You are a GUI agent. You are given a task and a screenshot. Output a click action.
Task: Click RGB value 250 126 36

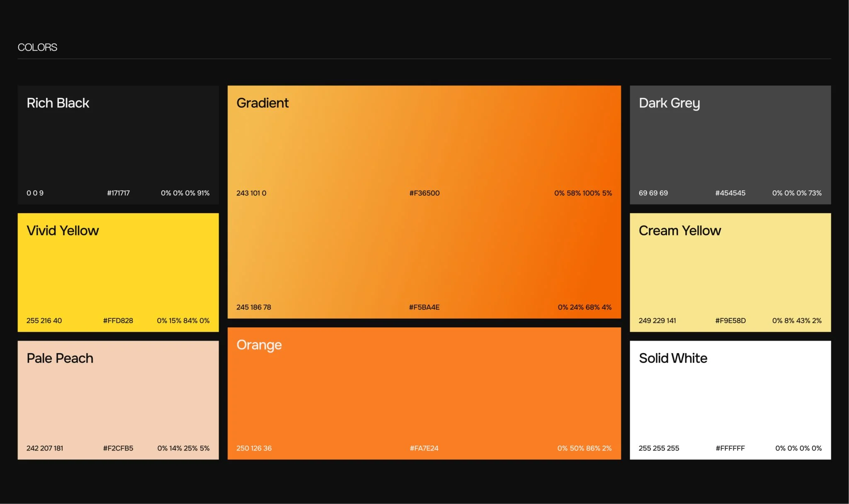(254, 448)
